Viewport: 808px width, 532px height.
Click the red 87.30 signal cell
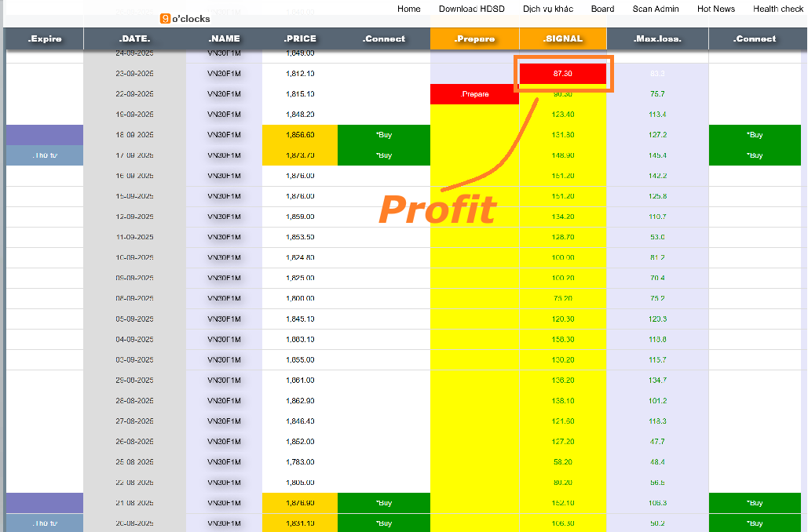point(562,74)
